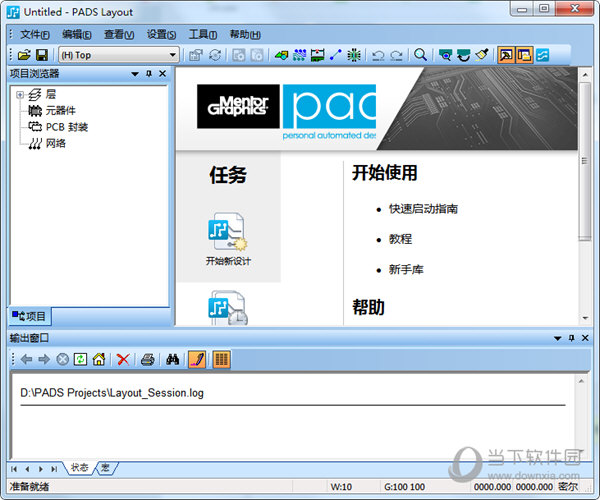Click the PADS Router link icon
Viewport: 600px width, 500px height.
coord(542,55)
